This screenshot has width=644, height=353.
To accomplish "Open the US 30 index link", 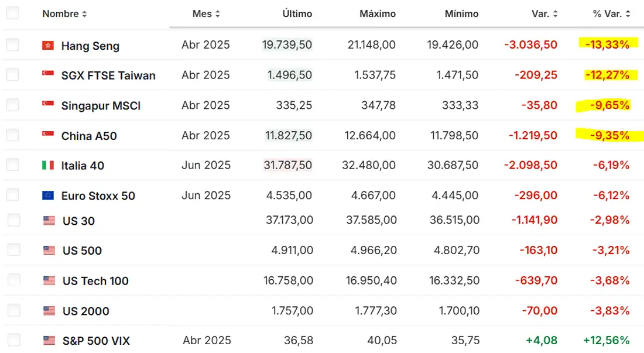I will (x=78, y=221).
